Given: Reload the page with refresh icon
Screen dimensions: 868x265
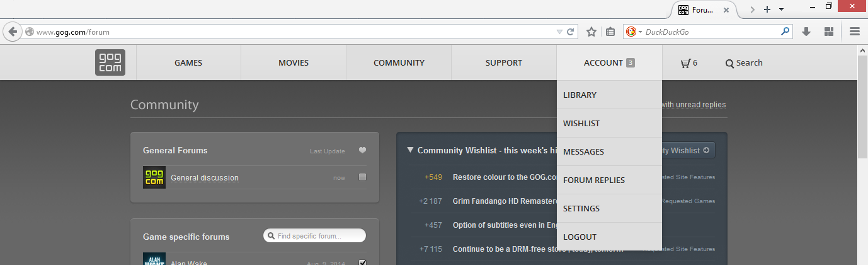Looking at the screenshot, I should (x=571, y=32).
